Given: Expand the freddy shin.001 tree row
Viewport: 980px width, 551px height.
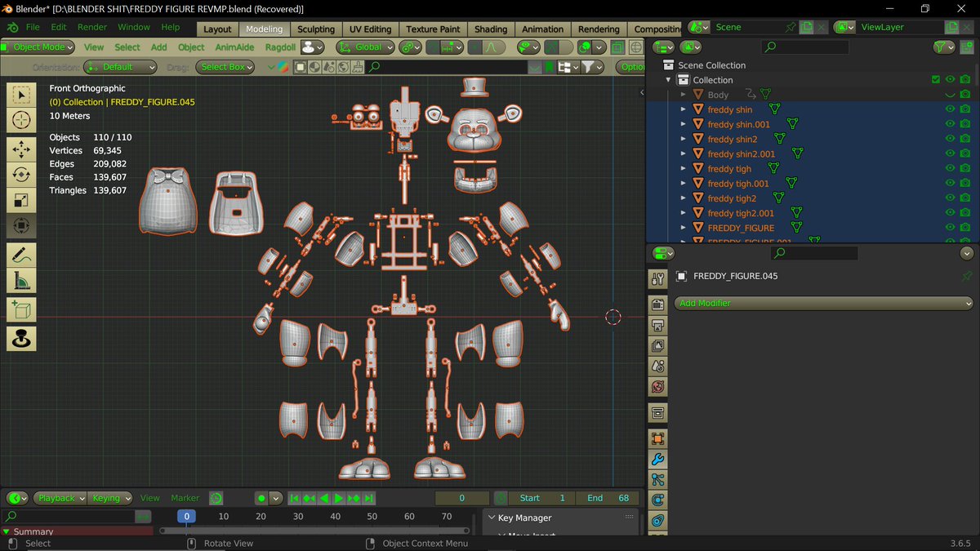Looking at the screenshot, I should [x=684, y=124].
